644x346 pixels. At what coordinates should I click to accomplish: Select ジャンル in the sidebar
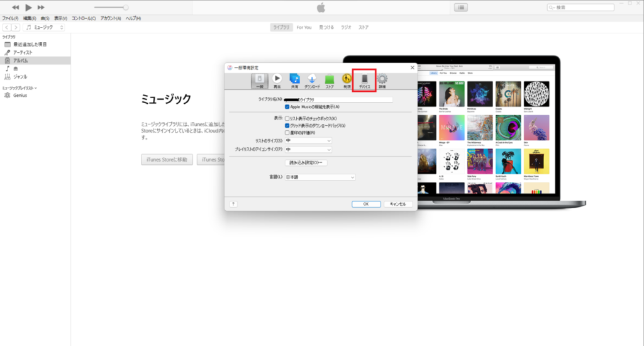[35, 77]
